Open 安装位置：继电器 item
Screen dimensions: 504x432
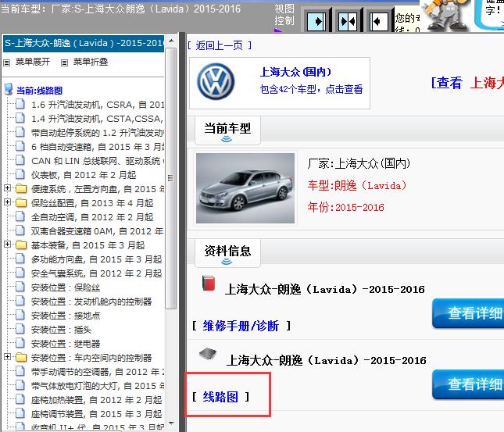point(66,344)
